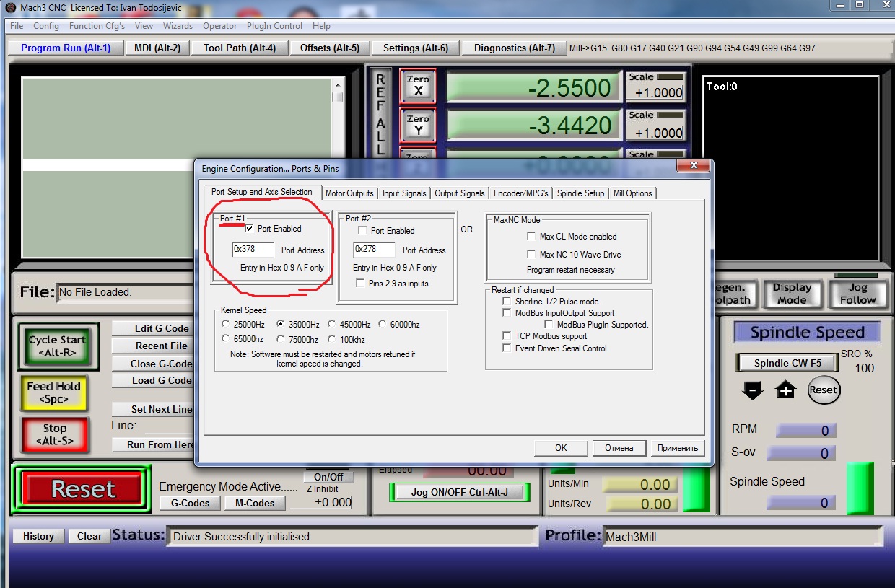This screenshot has height=588, width=895.
Task: Enable Sherline 1/2 Pulse mode
Action: point(507,302)
